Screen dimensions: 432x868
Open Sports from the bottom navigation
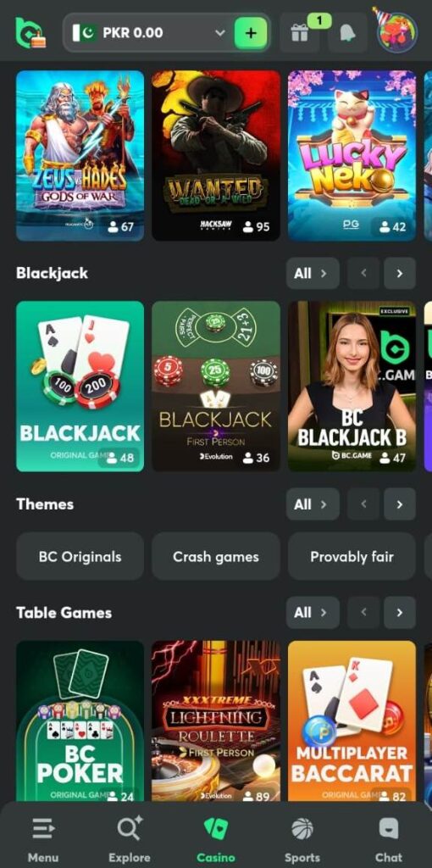tap(302, 839)
